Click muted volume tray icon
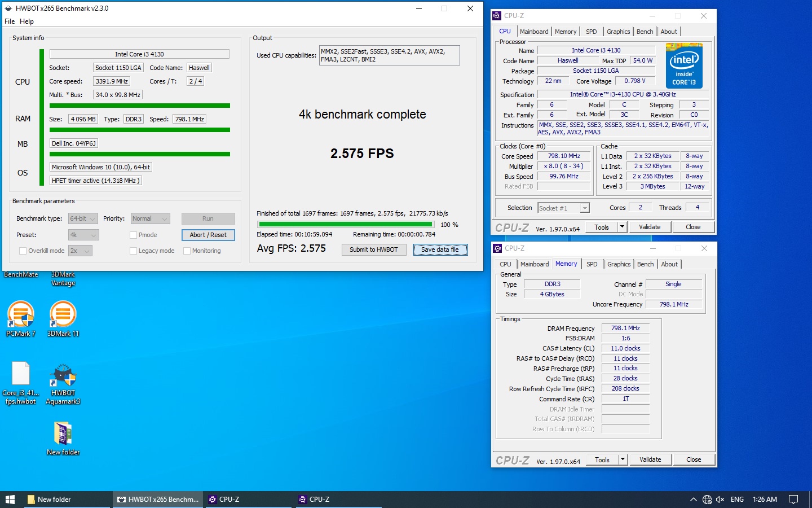This screenshot has height=508, width=812. 720,500
